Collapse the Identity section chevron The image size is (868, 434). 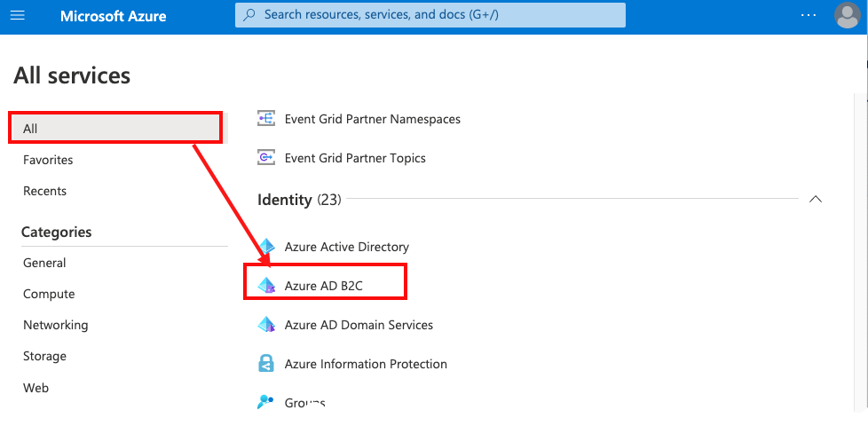point(816,200)
